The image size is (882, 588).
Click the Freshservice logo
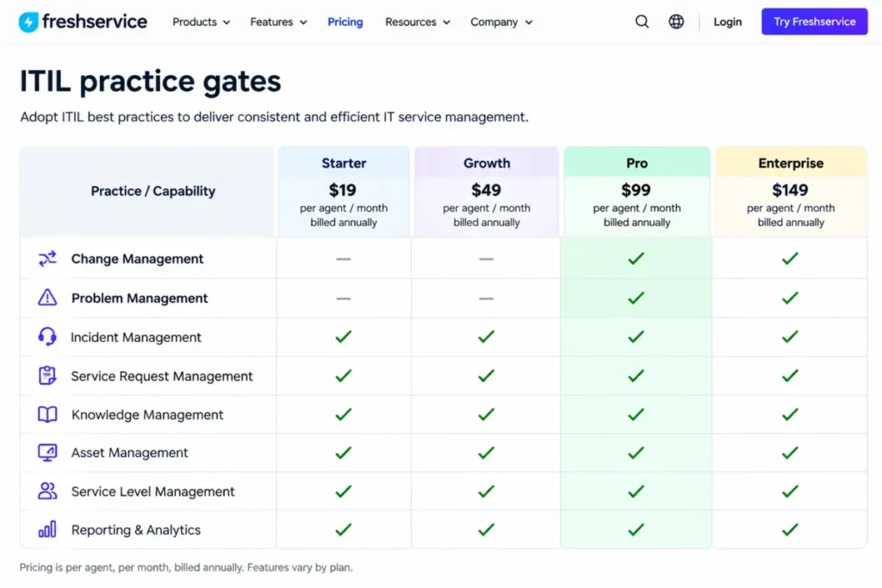(x=83, y=22)
